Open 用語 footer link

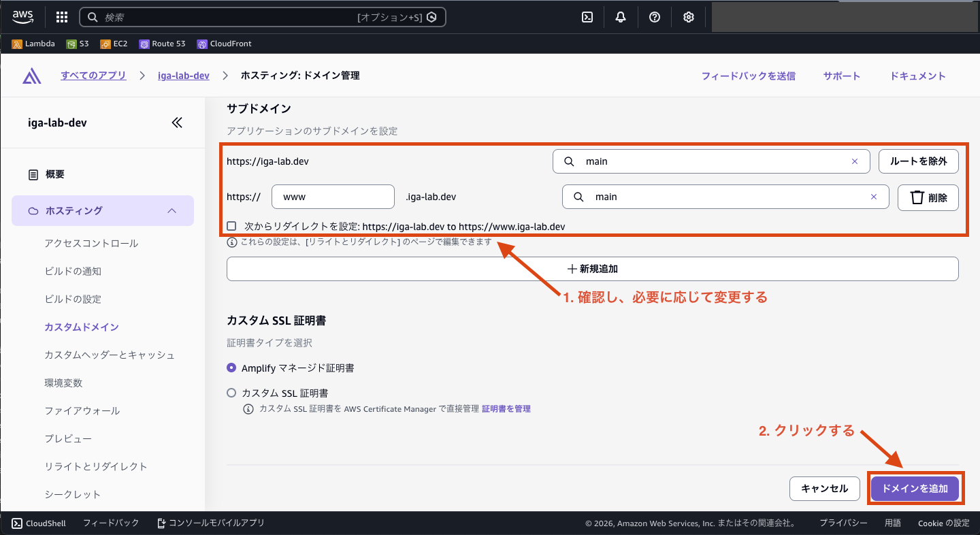pyautogui.click(x=893, y=523)
